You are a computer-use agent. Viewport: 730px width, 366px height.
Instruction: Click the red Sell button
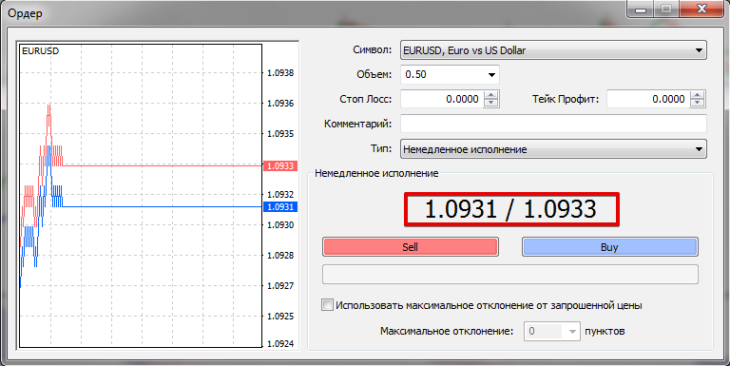tap(410, 247)
